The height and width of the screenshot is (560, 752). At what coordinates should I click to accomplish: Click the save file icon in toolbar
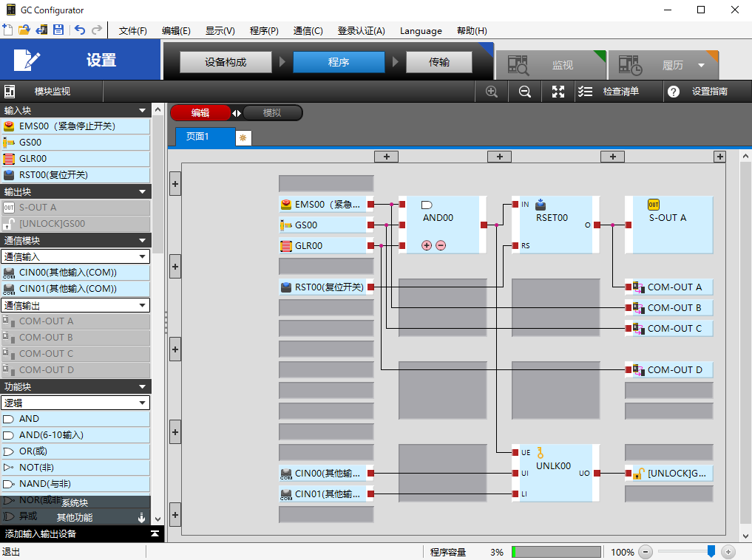[58, 30]
